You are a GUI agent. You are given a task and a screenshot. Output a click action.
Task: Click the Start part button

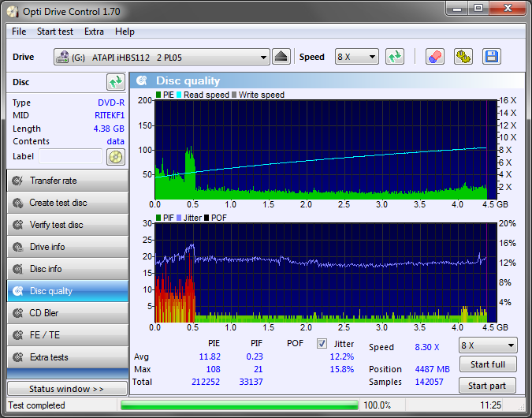[x=487, y=386]
